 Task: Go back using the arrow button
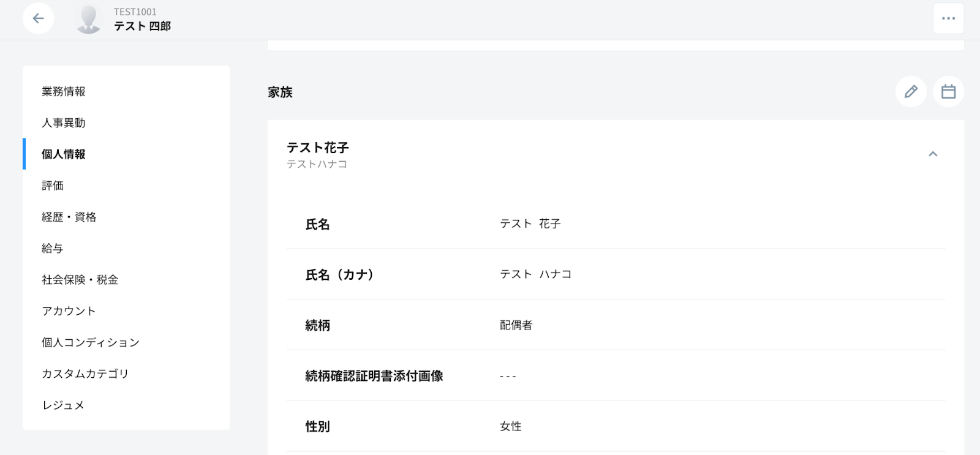coord(38,18)
